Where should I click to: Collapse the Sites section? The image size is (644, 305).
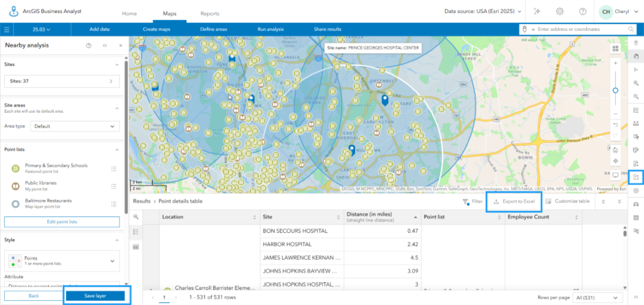click(117, 65)
